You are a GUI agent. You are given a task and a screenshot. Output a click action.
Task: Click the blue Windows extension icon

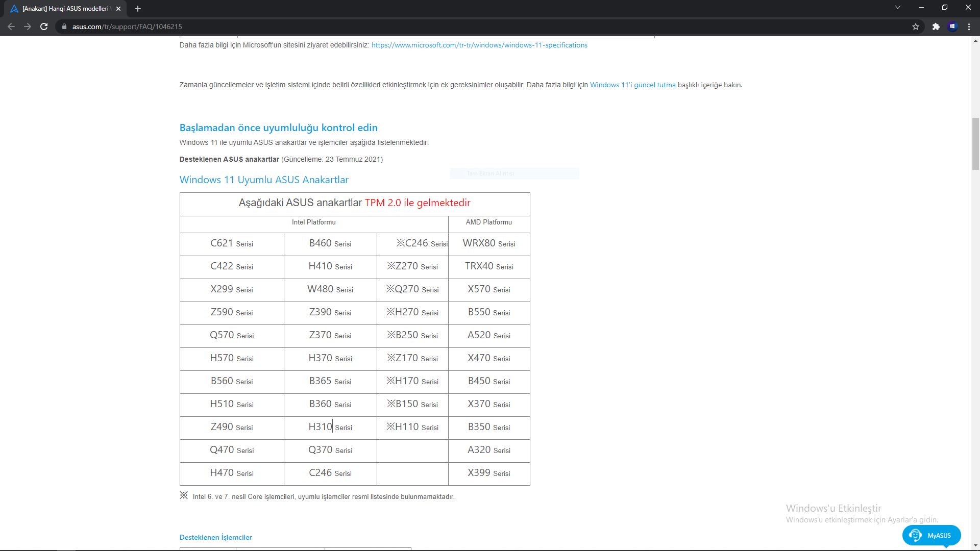point(952,27)
